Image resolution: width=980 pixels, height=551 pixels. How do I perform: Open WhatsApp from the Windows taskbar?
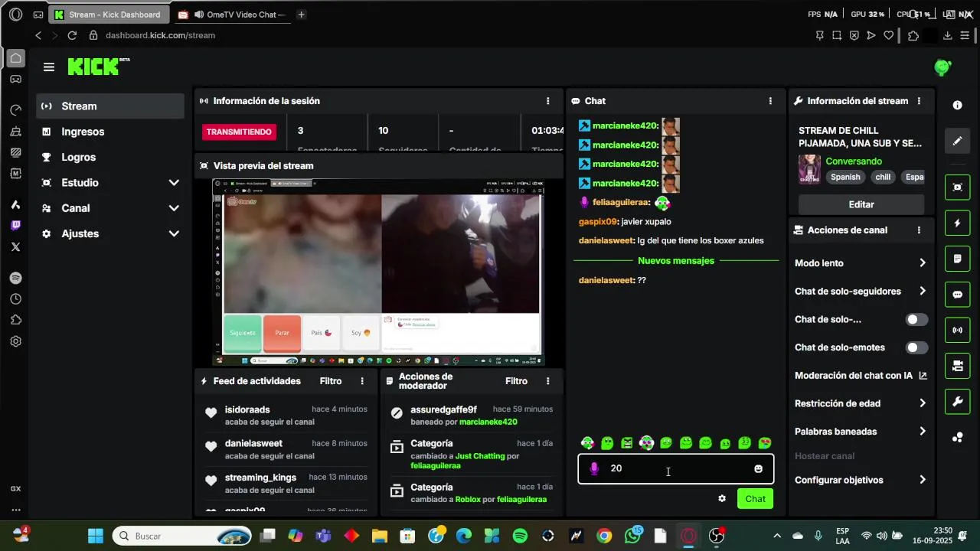click(x=632, y=536)
